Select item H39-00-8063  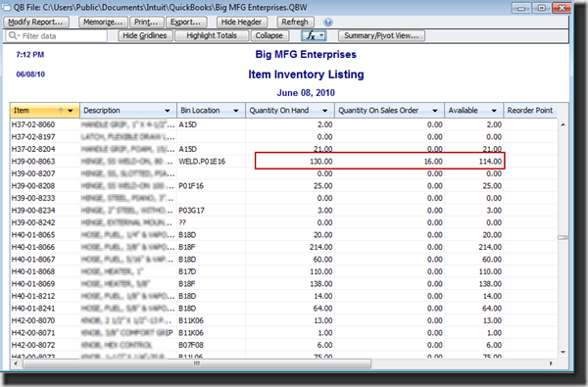coord(33,162)
